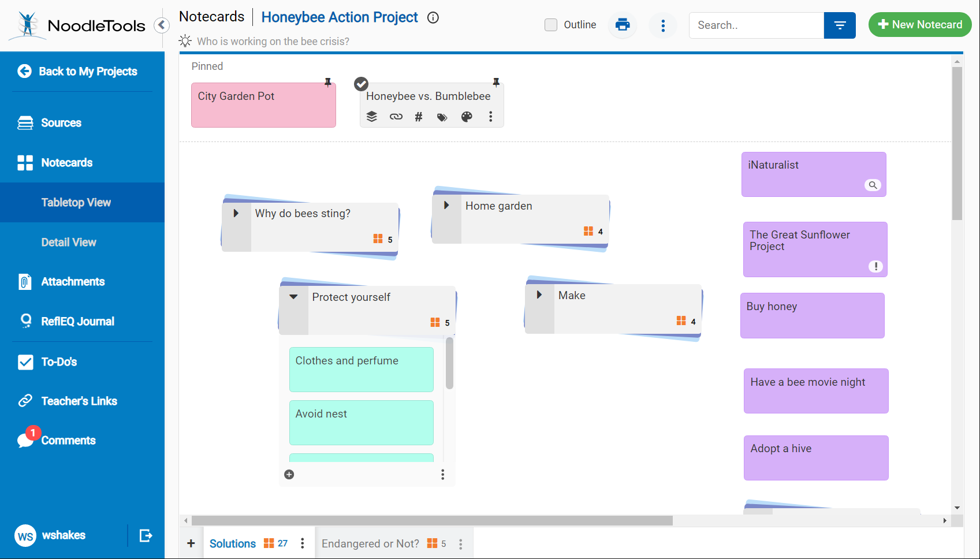
Task: Expand the Home garden pile
Action: tap(446, 206)
